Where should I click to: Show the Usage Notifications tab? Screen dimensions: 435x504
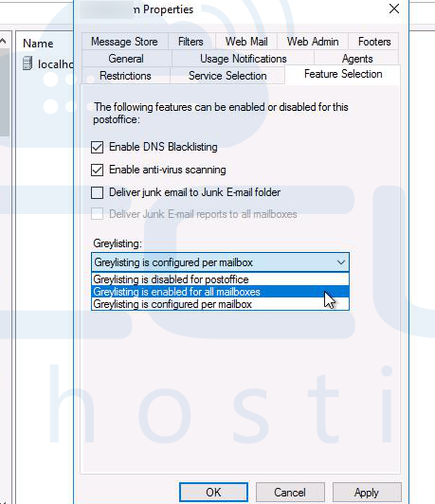(243, 59)
